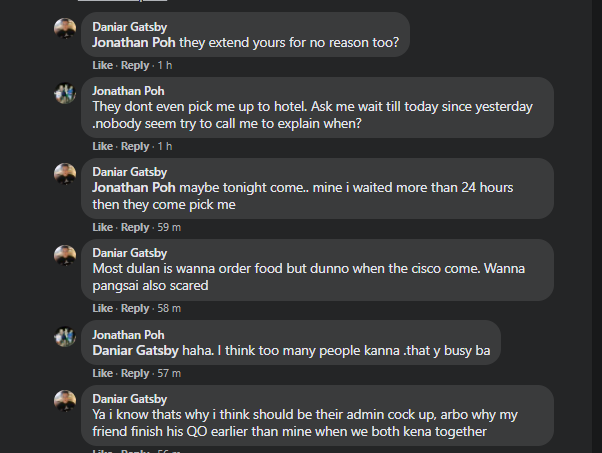Like the 'they extend yours' comment
This screenshot has height=453, width=602.
tap(103, 65)
